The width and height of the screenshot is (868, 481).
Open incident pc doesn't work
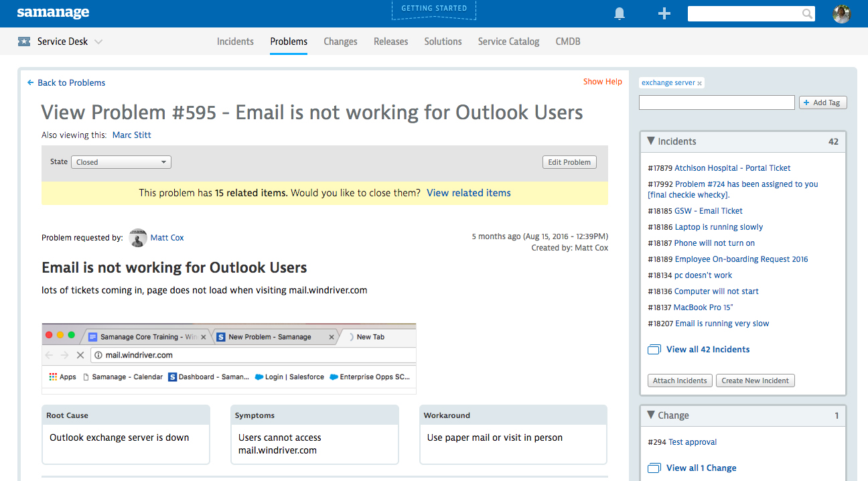coord(703,275)
